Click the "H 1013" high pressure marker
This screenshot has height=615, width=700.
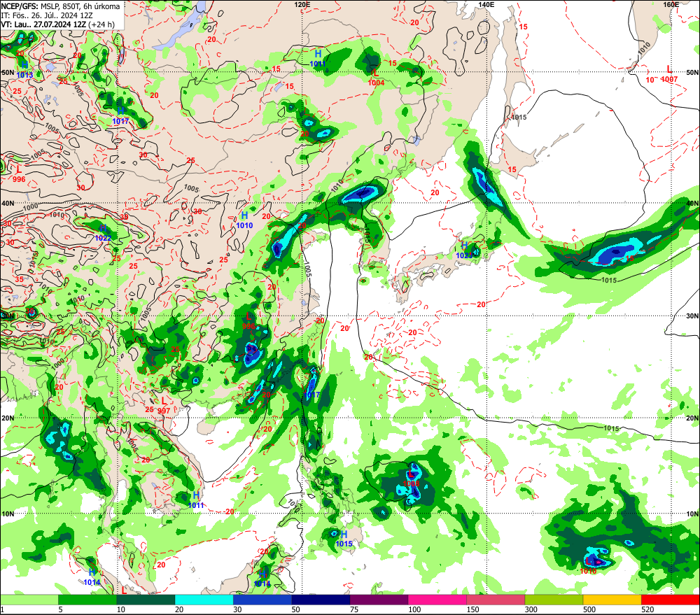coord(24,70)
